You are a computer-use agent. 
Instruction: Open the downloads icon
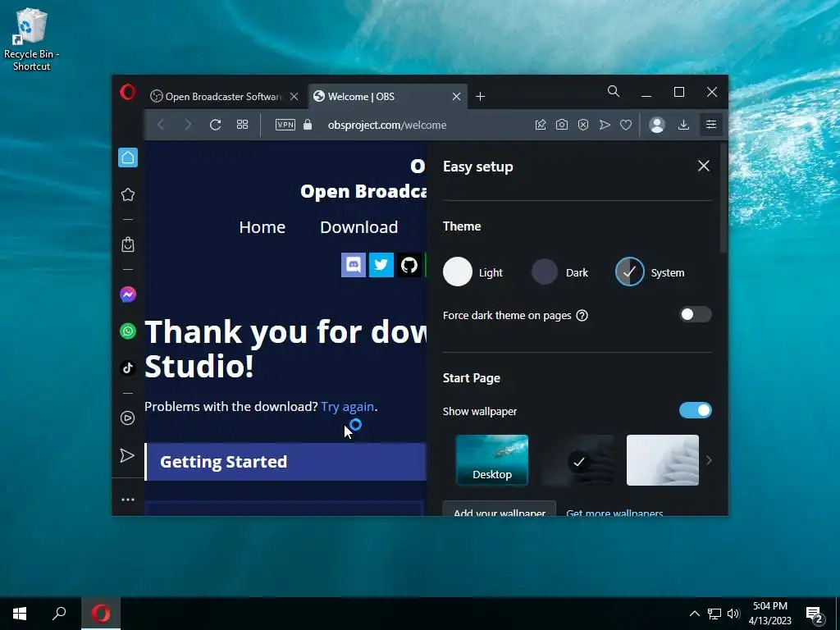(x=683, y=125)
